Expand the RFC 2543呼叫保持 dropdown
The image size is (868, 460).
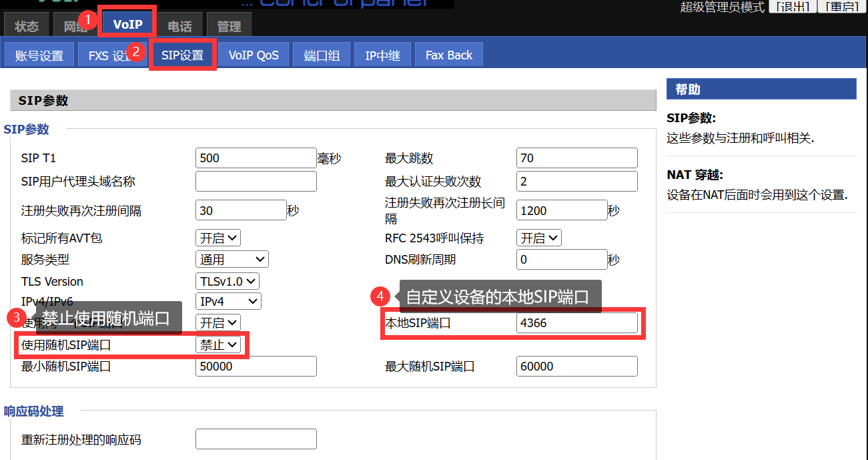pos(539,238)
